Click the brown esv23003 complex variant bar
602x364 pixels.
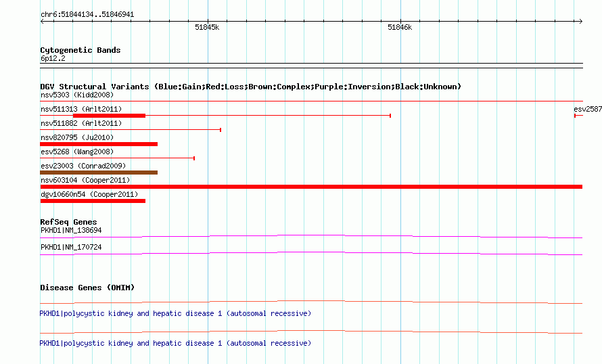coord(99,173)
